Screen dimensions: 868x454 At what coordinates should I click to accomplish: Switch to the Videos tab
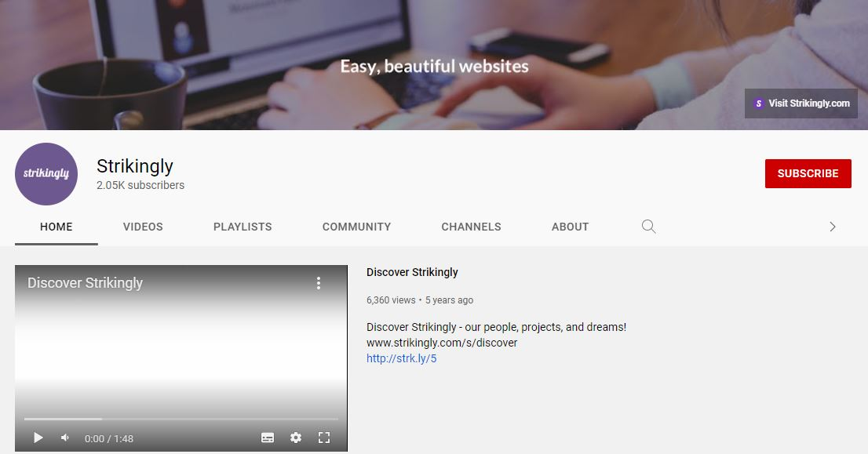(143, 227)
